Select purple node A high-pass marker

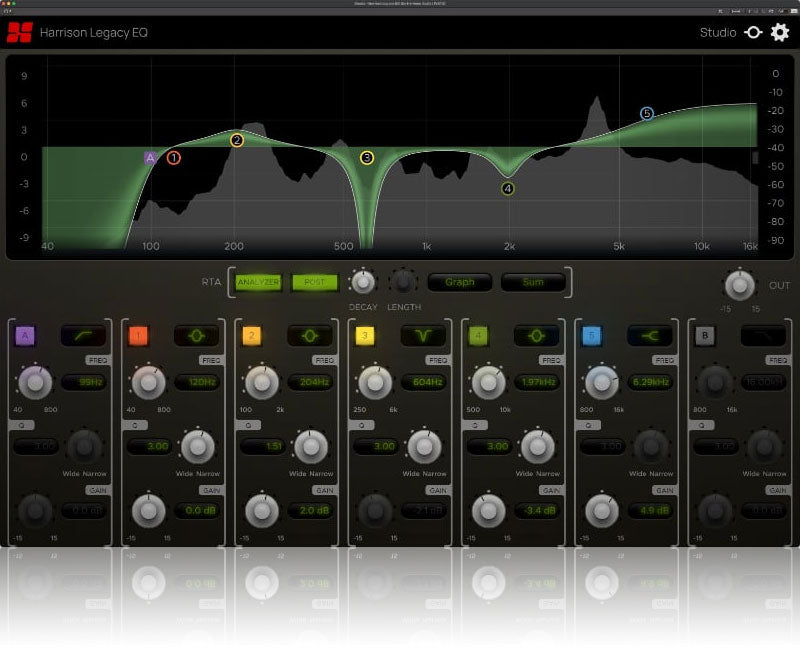(x=150, y=158)
